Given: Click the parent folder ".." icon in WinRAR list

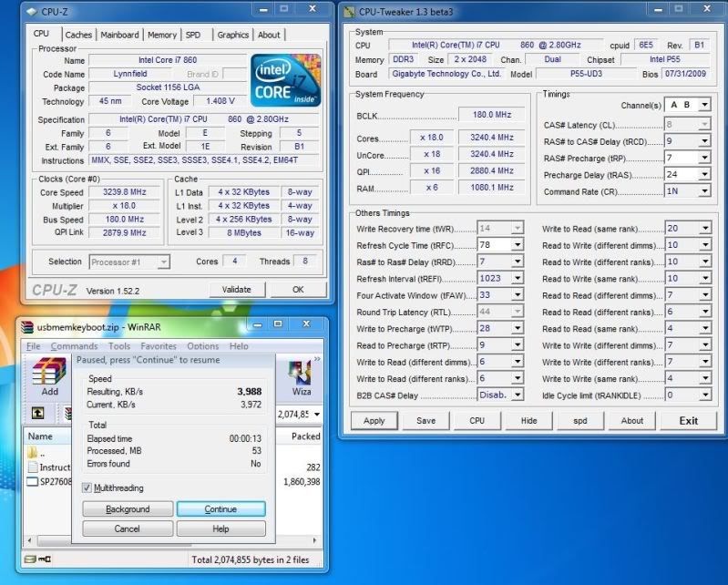Looking at the screenshot, I should coord(33,453).
